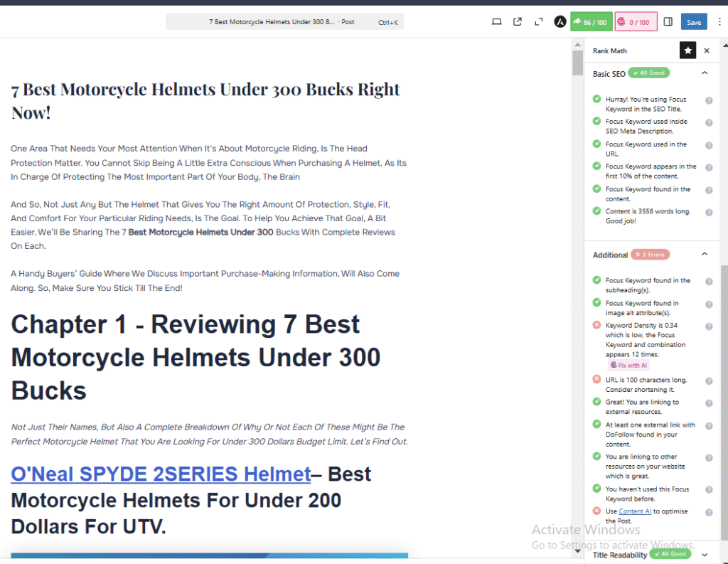Collapse the Additional section

pyautogui.click(x=705, y=254)
